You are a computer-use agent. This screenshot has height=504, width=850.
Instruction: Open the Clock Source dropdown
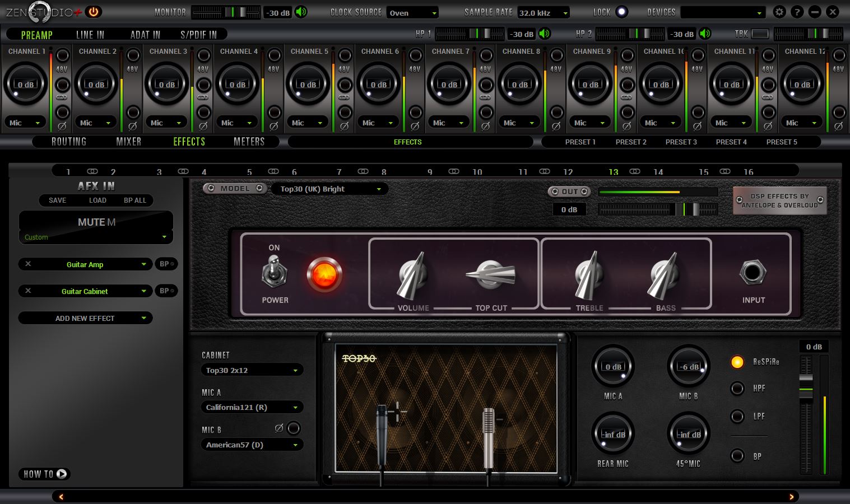412,12
